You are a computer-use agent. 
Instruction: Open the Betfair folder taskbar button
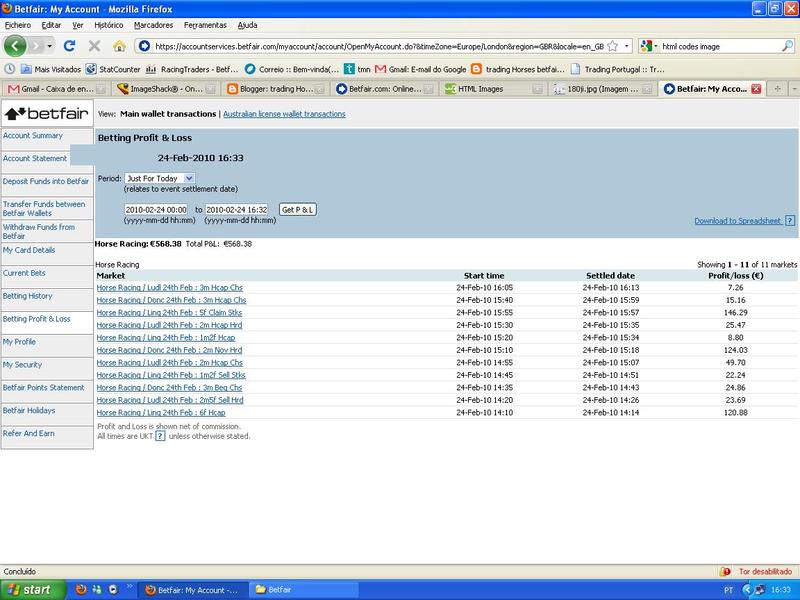pyautogui.click(x=304, y=590)
